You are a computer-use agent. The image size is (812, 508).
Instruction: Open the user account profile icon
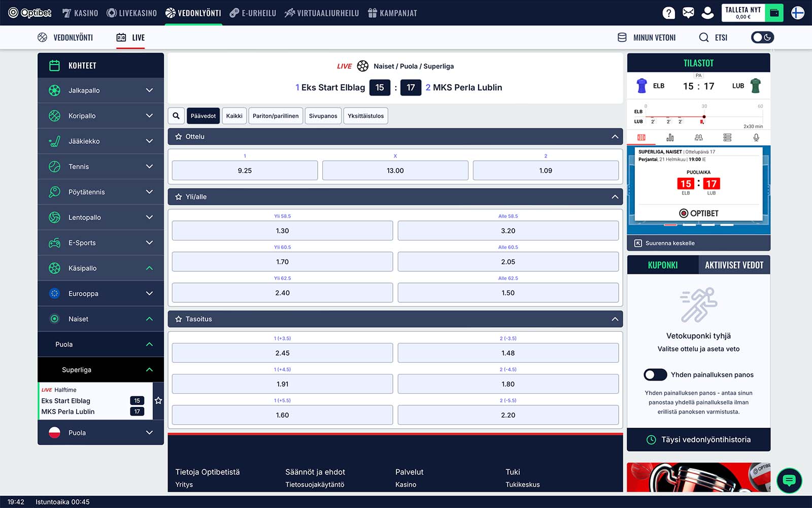(x=707, y=13)
